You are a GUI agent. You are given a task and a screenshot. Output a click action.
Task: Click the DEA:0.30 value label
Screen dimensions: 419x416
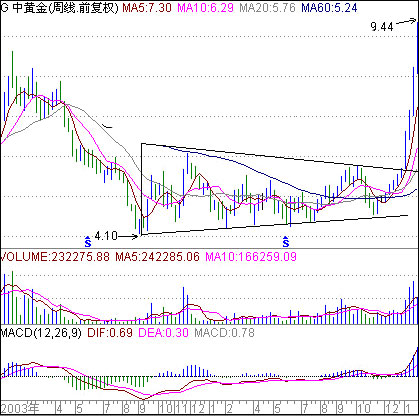[163, 333]
